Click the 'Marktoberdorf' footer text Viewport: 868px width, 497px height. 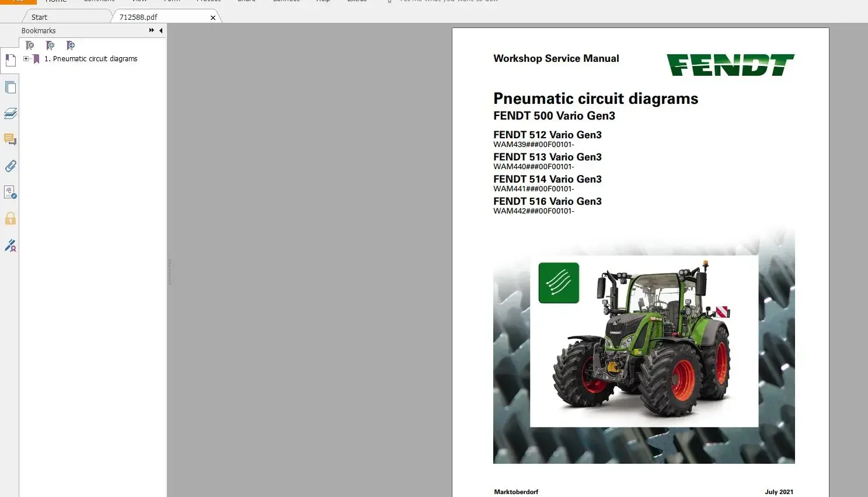click(x=516, y=492)
